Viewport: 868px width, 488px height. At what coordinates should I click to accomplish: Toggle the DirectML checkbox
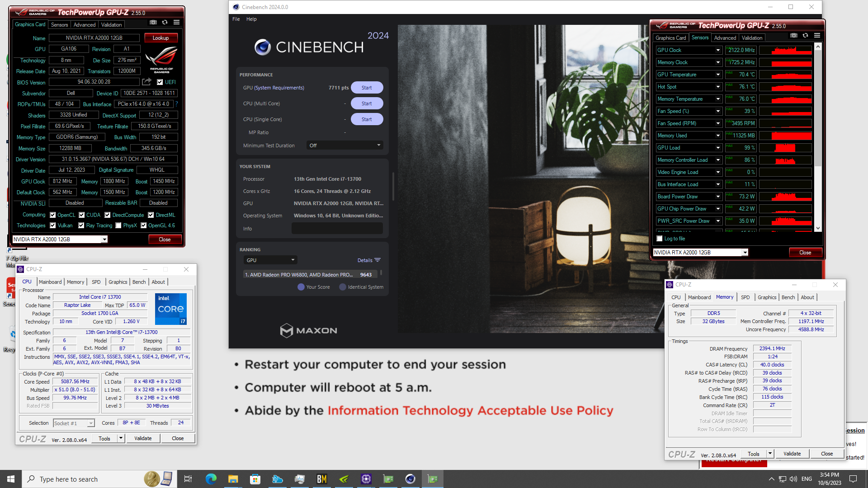point(151,215)
